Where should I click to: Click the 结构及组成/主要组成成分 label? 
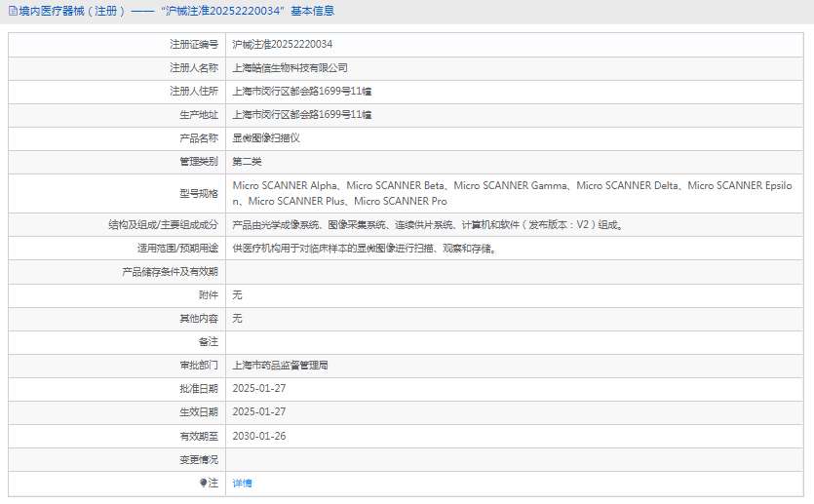(x=163, y=225)
